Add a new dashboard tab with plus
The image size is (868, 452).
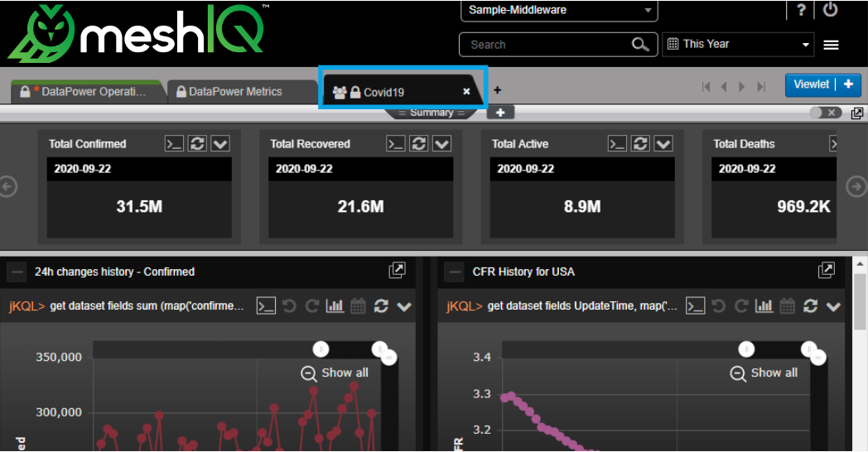[x=497, y=89]
